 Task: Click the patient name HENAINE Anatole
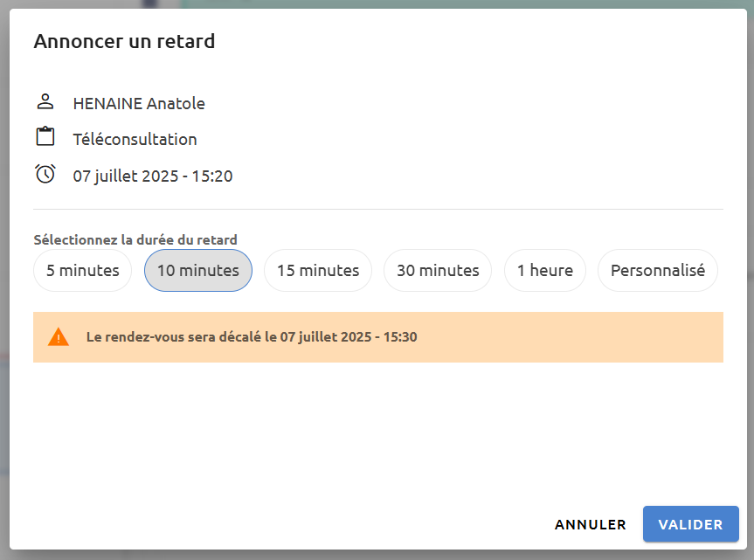(139, 103)
